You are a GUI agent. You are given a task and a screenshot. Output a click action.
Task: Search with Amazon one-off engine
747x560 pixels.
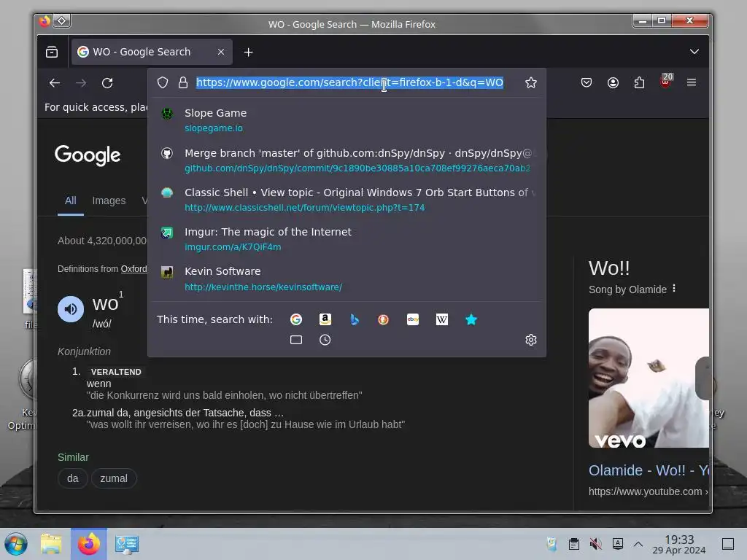(x=325, y=319)
